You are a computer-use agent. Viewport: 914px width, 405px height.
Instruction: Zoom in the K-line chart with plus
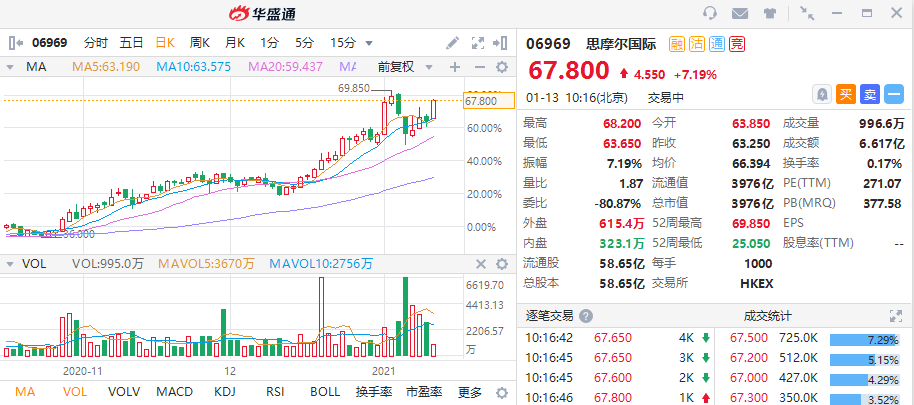(x=455, y=67)
